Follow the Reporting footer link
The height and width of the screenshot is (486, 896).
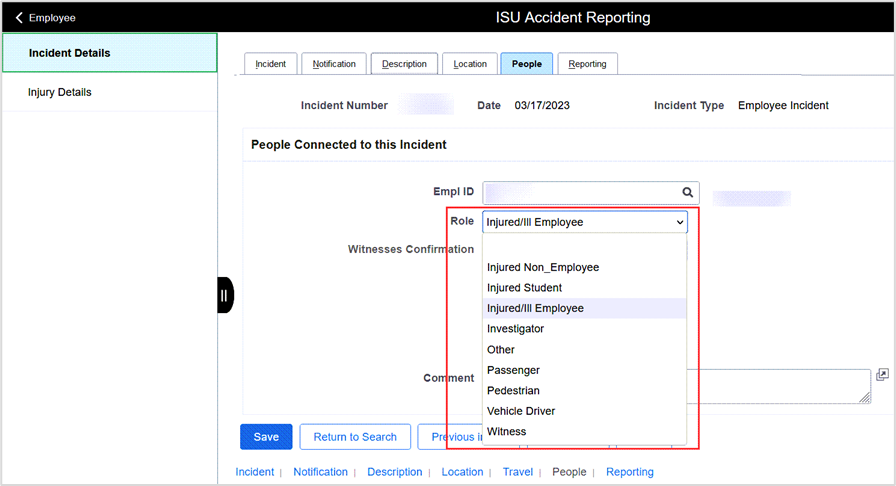pos(630,472)
